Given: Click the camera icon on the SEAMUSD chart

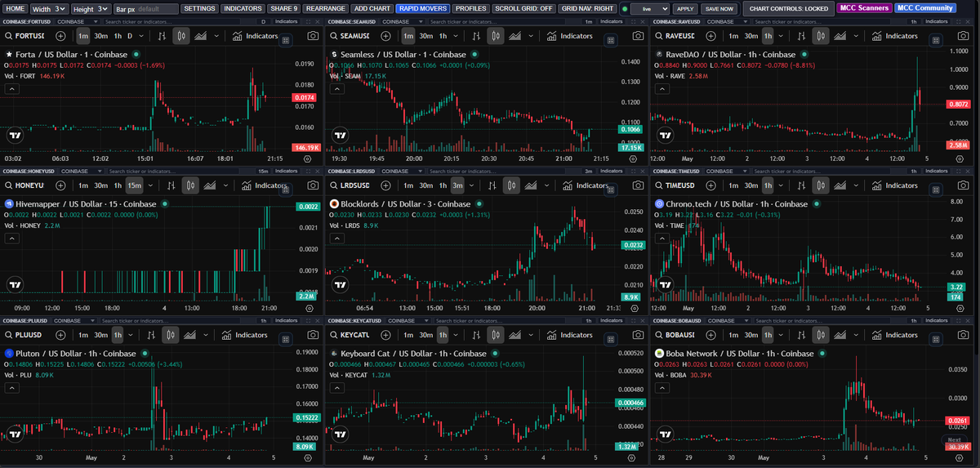Looking at the screenshot, I should click(637, 37).
